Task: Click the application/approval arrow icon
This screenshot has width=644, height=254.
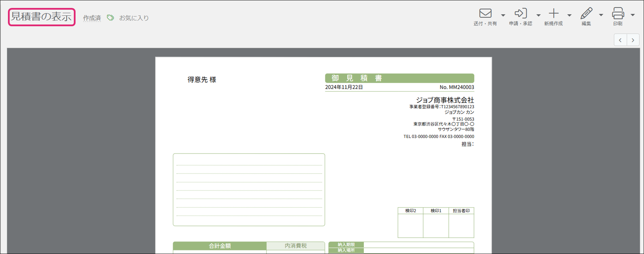Action: point(521,13)
